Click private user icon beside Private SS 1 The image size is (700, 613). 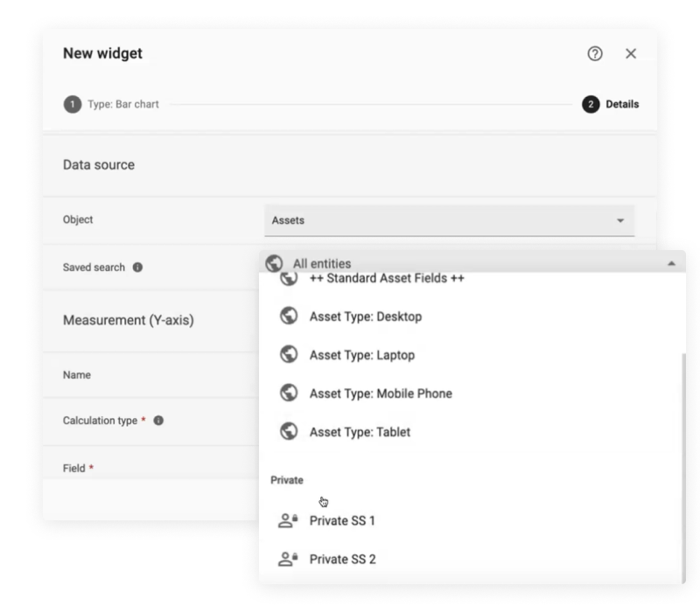click(286, 521)
